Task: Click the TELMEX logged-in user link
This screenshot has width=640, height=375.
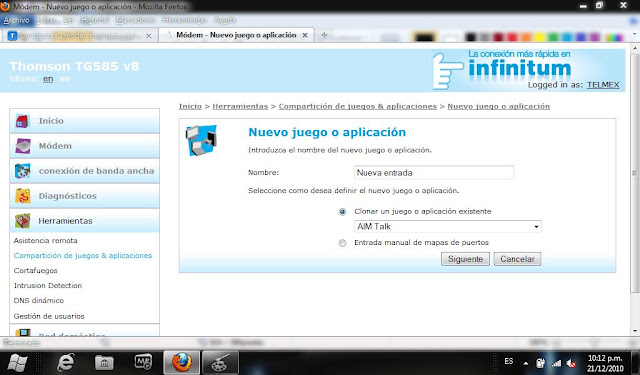Action: (x=603, y=85)
